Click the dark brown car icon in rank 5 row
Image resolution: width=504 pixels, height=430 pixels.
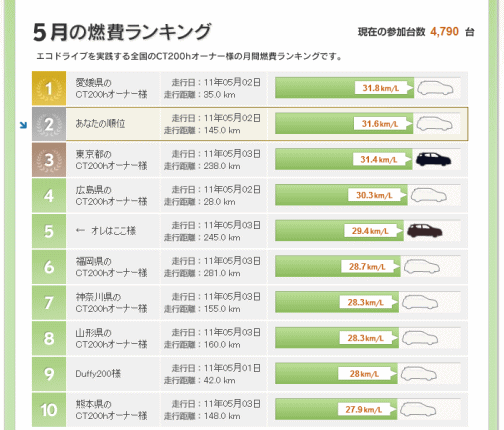[425, 231]
